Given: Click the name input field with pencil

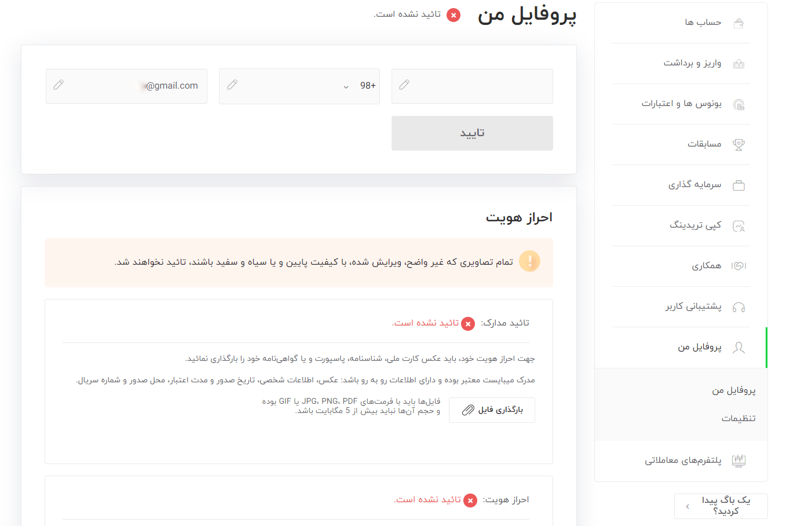Looking at the screenshot, I should [472, 86].
